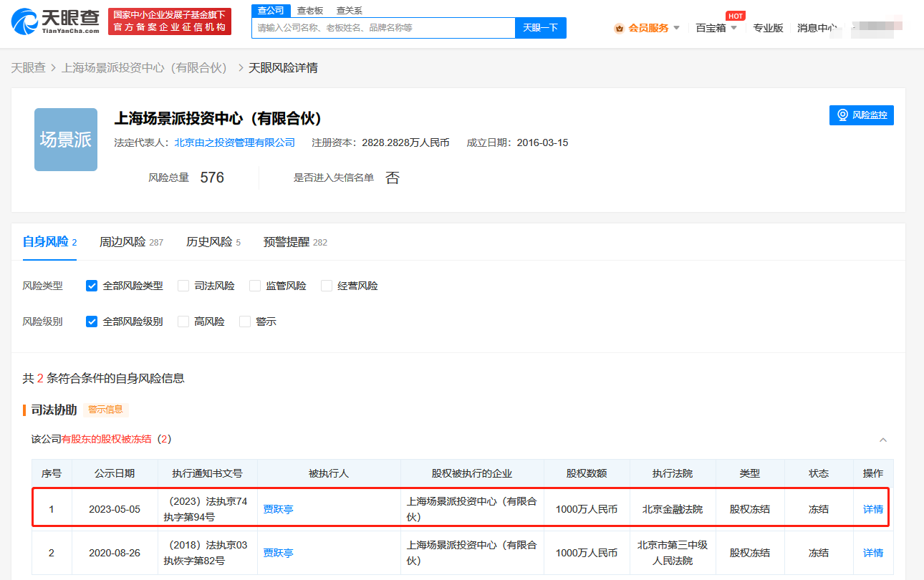
Task: Click the 司法协助 section heading
Action: 54,410
